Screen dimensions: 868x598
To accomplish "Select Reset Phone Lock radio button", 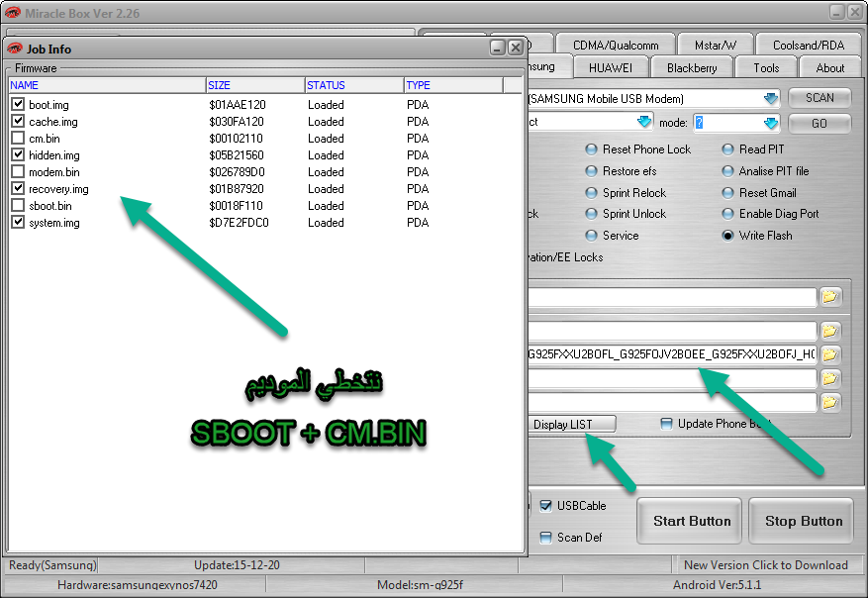I will coord(591,149).
